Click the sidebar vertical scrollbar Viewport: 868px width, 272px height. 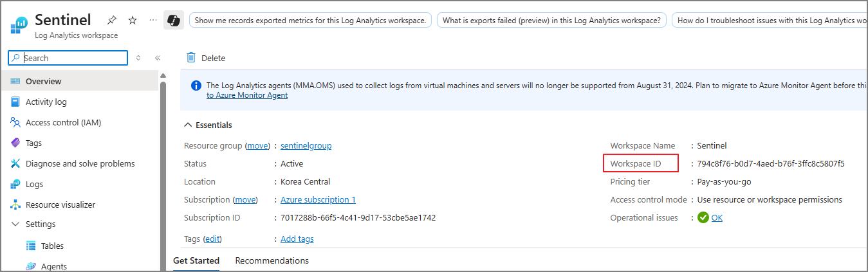point(163,177)
